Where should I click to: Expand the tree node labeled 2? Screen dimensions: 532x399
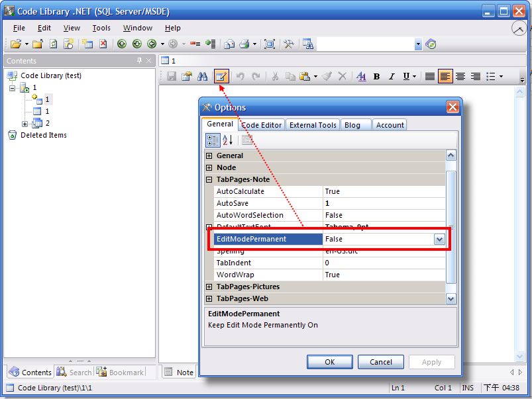pyautogui.click(x=25, y=124)
